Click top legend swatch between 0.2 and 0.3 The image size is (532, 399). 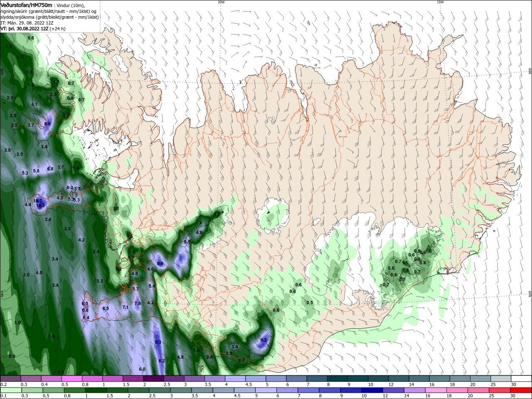point(11,379)
